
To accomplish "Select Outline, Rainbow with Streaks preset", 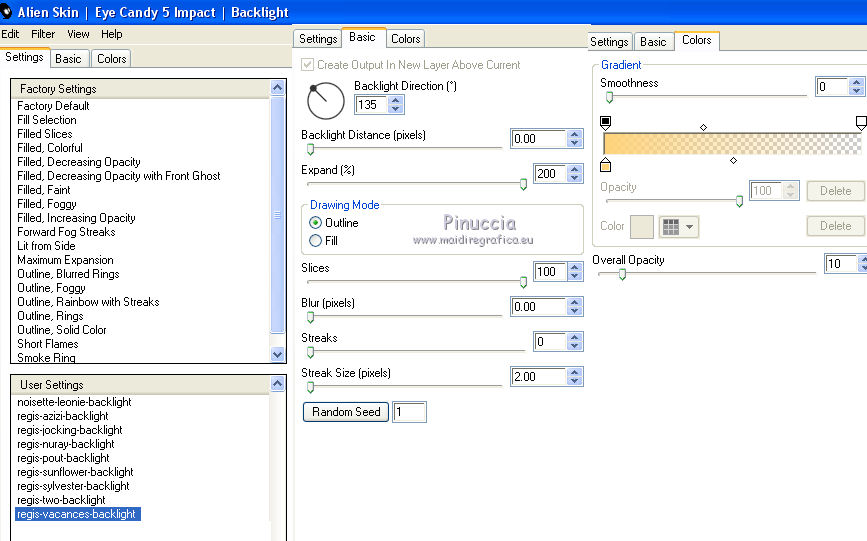I will 88,302.
